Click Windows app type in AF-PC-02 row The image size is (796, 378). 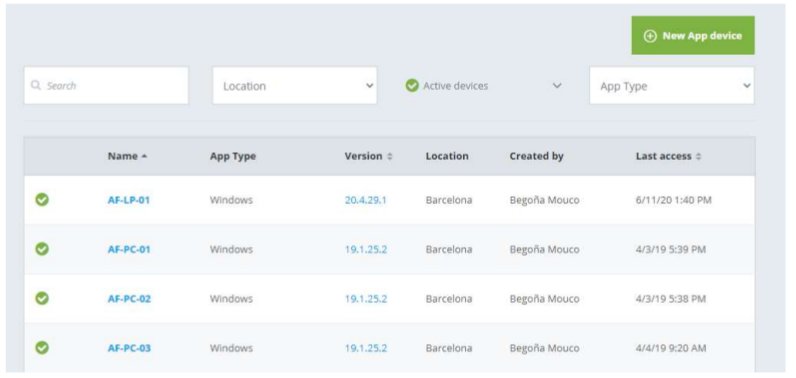[231, 299]
